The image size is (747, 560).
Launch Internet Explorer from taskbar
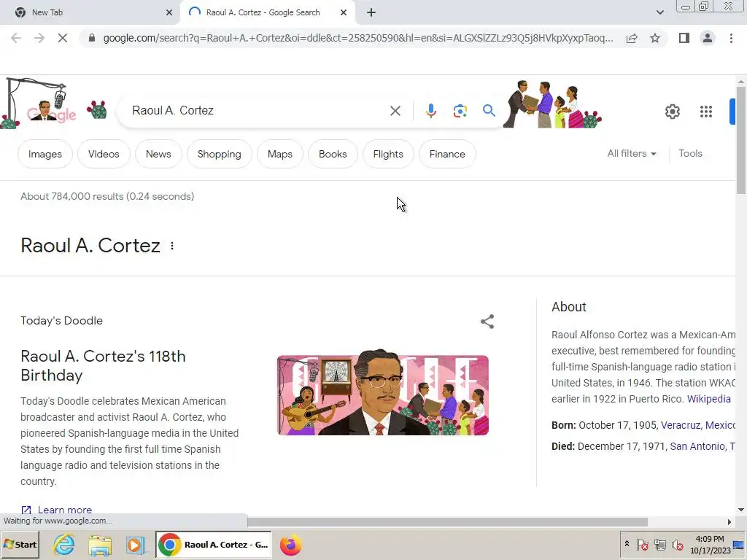point(63,545)
